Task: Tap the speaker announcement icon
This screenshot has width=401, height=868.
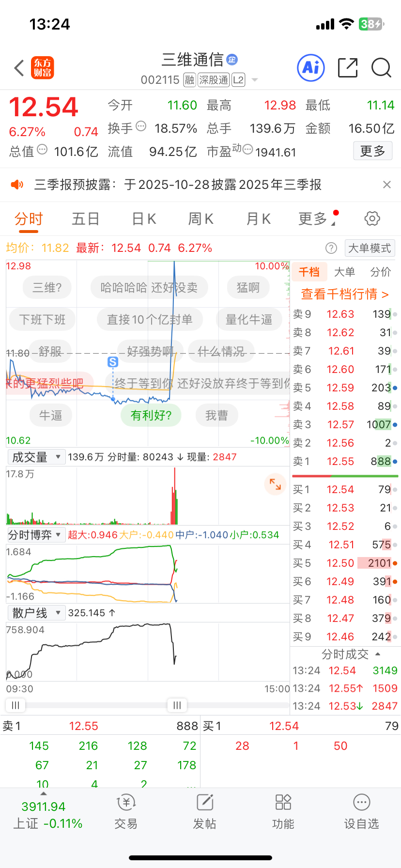Action: tap(17, 185)
